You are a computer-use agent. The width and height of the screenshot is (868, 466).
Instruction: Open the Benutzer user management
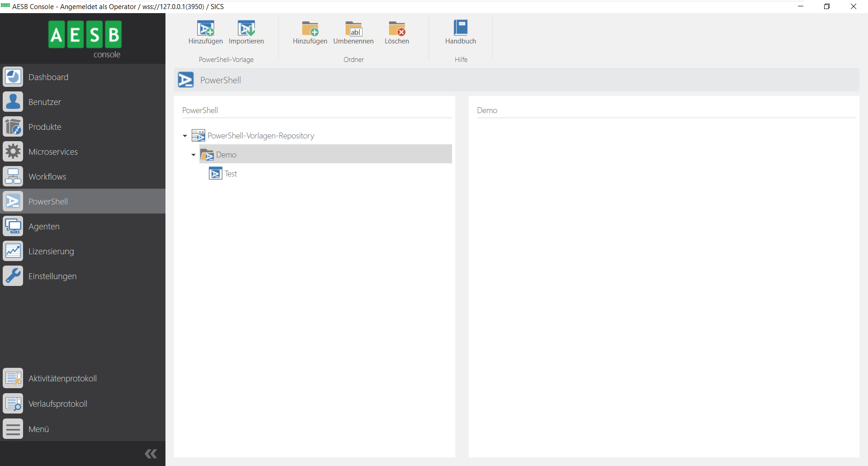tap(44, 101)
